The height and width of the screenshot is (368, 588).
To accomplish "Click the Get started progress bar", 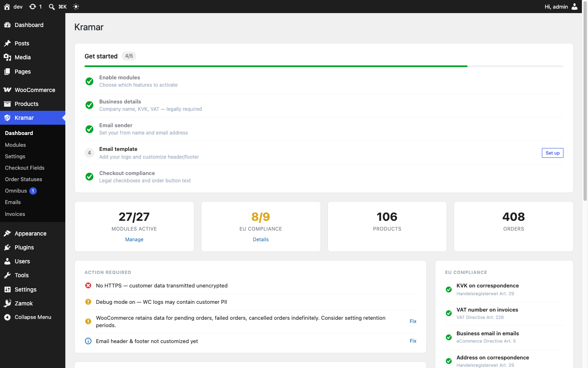I will [324, 66].
